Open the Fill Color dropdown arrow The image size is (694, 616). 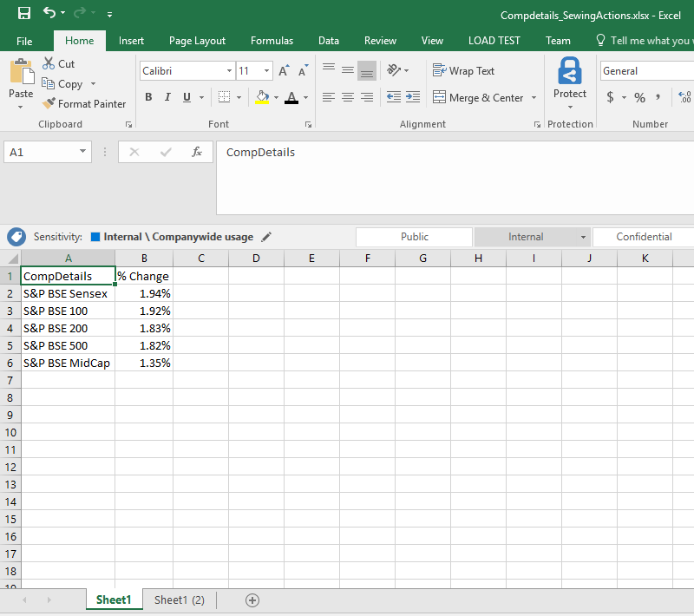tap(276, 99)
